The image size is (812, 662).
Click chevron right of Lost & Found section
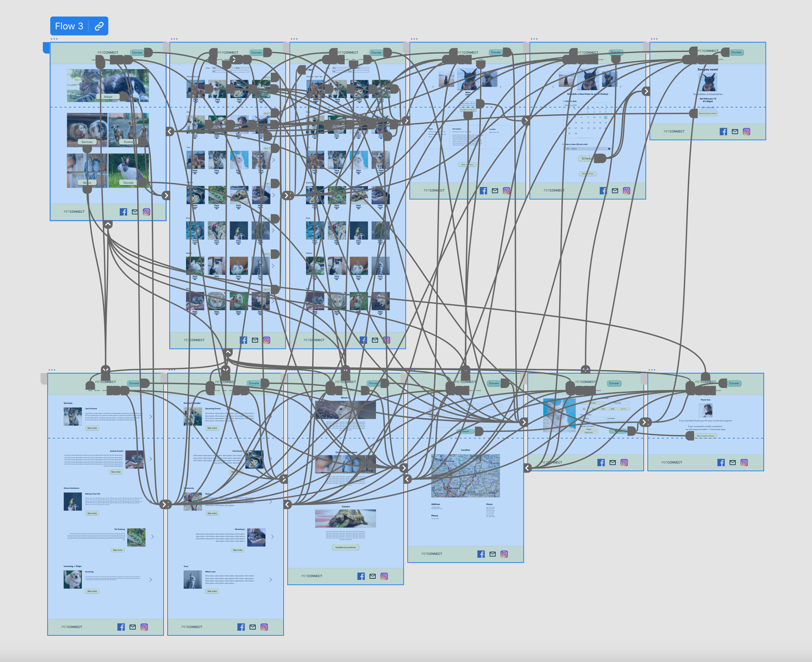click(151, 416)
